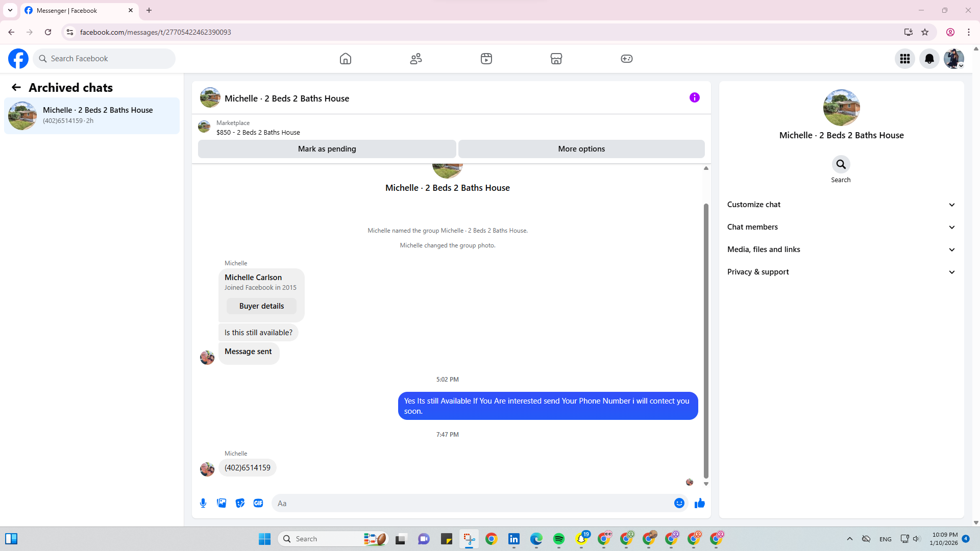Click the voice clip microphone icon

coord(203,503)
